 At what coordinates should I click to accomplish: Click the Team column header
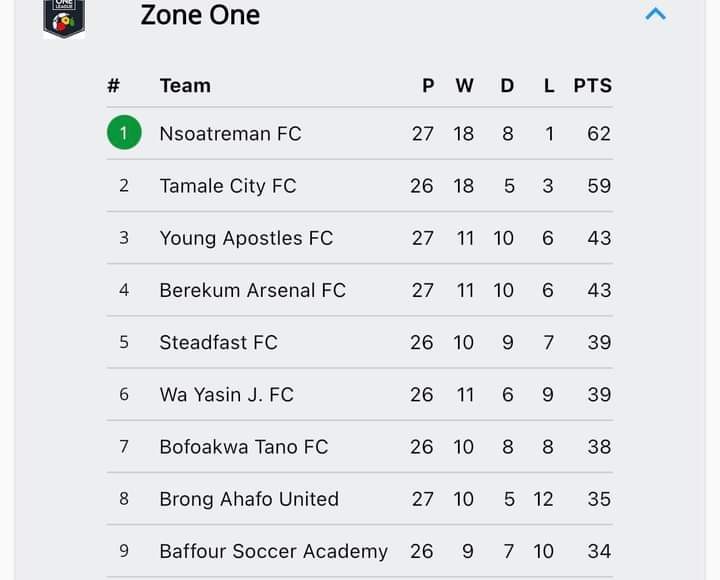pos(185,85)
